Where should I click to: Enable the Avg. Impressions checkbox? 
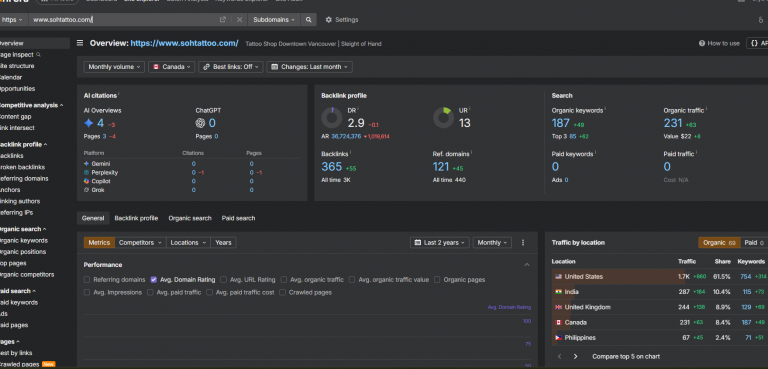[87, 293]
